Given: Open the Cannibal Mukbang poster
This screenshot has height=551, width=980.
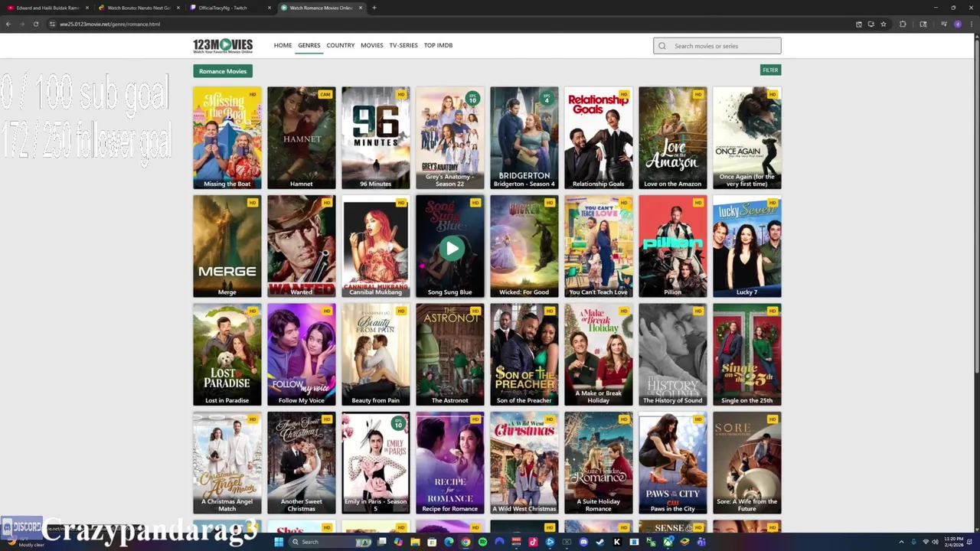Looking at the screenshot, I should (376, 246).
